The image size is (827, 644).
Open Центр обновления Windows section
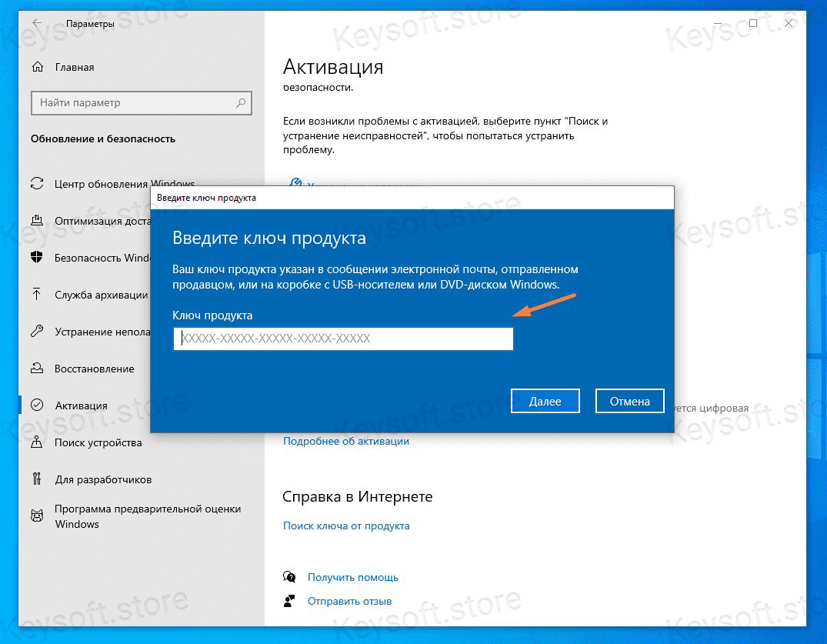(125, 184)
